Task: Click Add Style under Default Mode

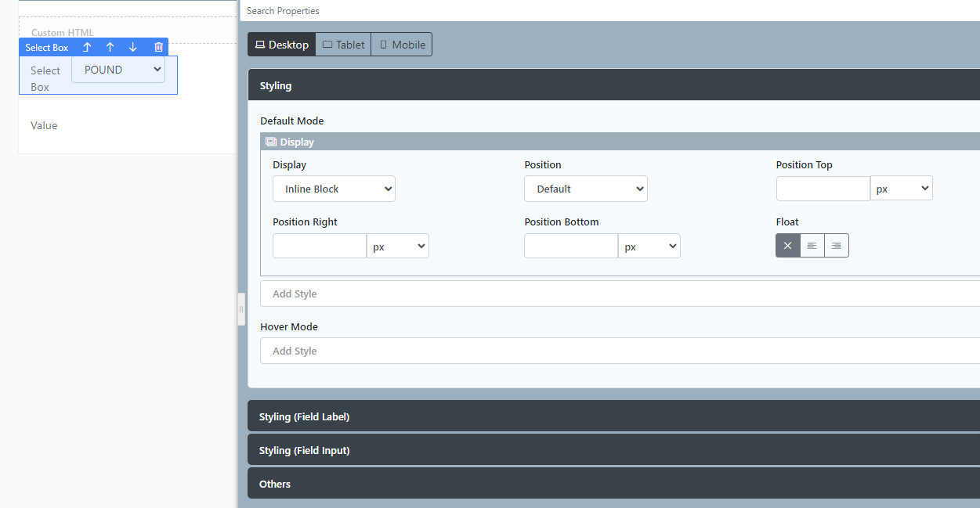Action: pyautogui.click(x=620, y=294)
